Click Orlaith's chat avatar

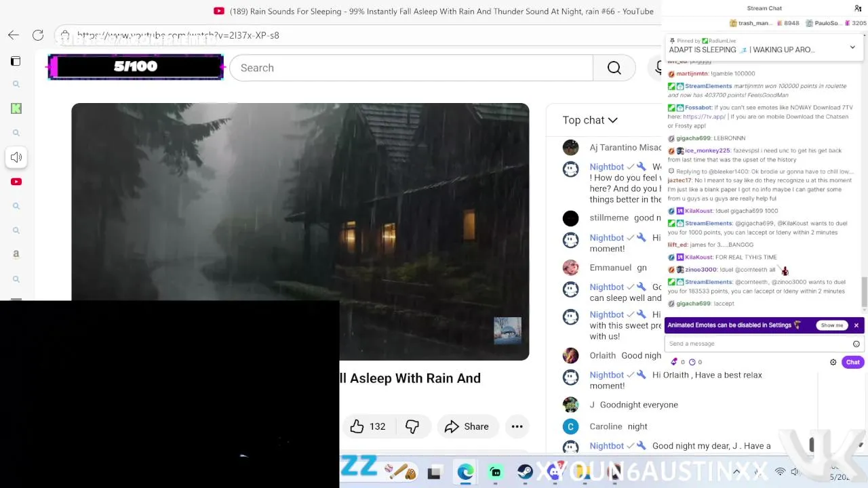pos(571,355)
